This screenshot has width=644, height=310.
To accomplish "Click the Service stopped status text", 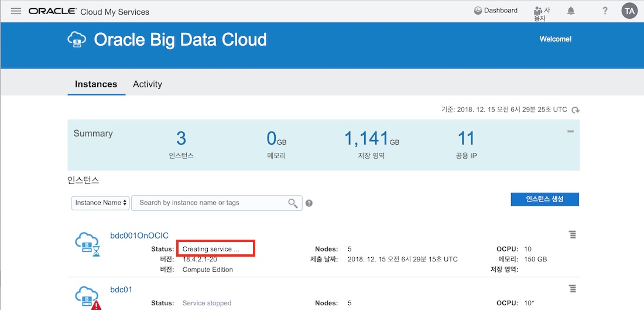I will point(207,303).
